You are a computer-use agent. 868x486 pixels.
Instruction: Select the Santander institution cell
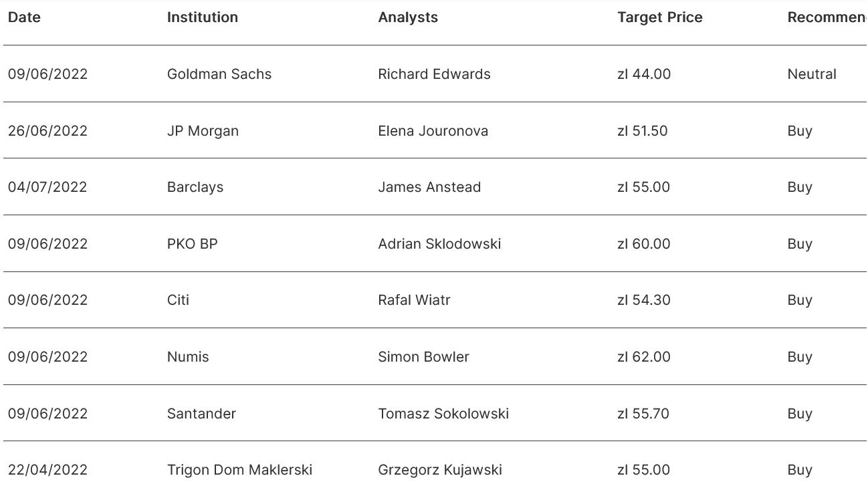[201, 414]
